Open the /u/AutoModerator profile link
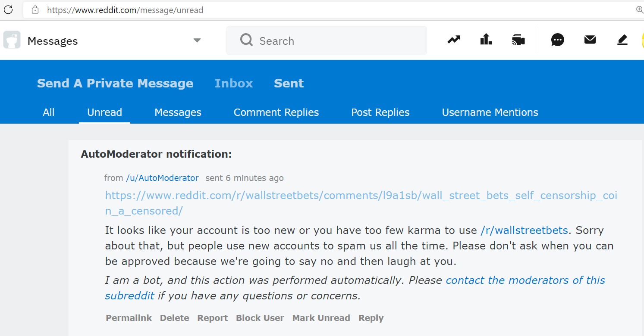644x336 pixels. 162,178
